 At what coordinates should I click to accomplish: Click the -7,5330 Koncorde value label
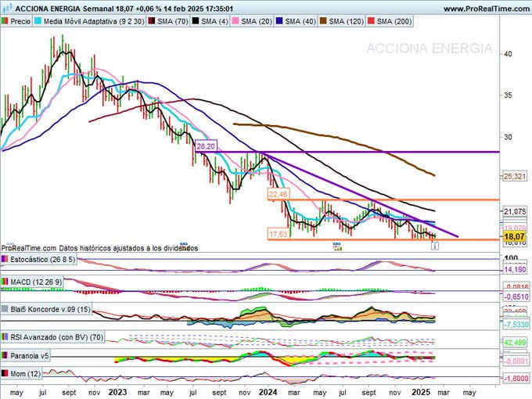click(x=515, y=325)
